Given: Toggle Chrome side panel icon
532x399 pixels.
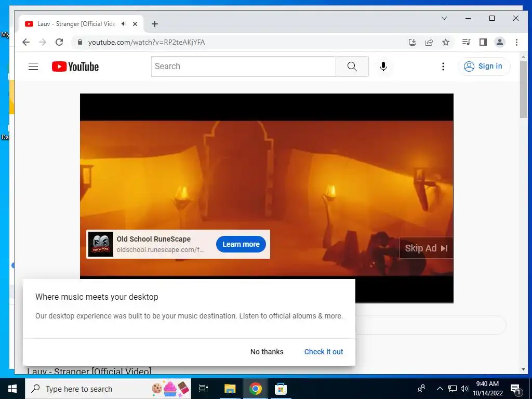Looking at the screenshot, I should (x=483, y=42).
